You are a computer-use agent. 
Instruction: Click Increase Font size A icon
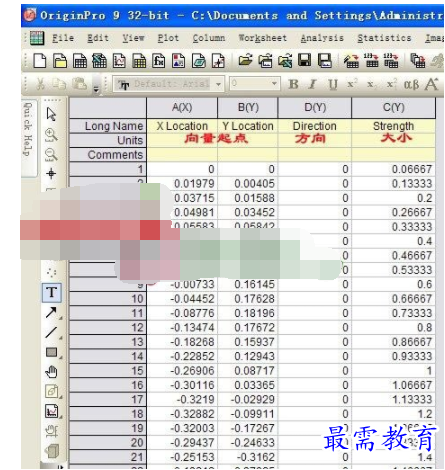click(x=431, y=84)
